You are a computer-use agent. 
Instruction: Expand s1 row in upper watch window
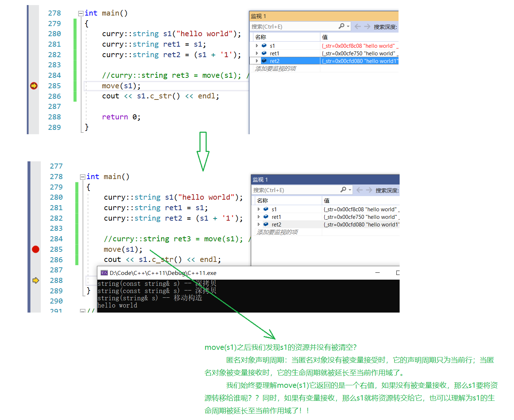(x=257, y=46)
